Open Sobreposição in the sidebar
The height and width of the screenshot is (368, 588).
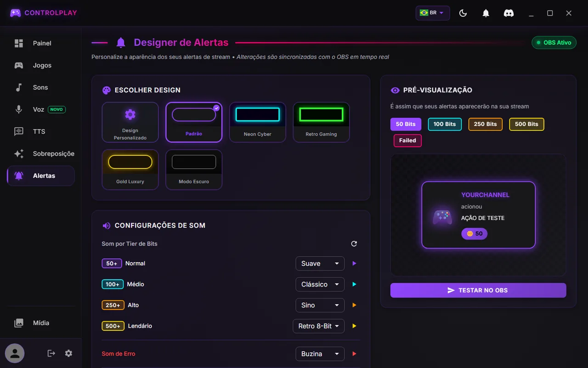point(40,154)
